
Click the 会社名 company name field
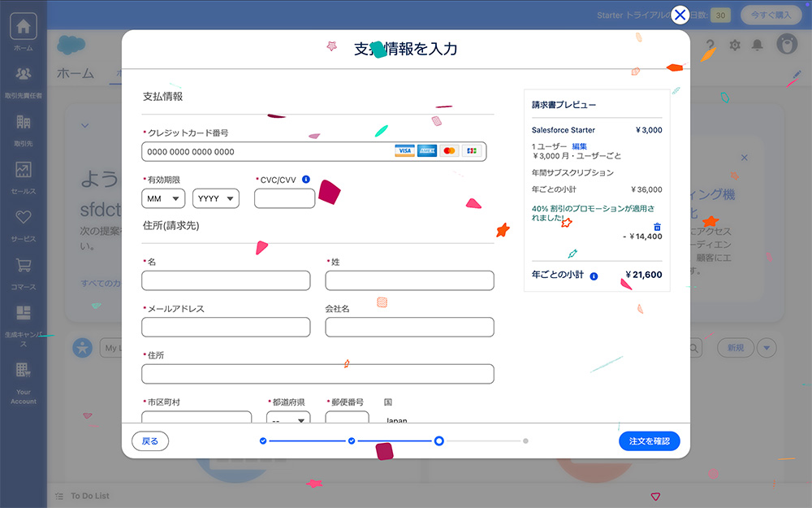point(409,327)
